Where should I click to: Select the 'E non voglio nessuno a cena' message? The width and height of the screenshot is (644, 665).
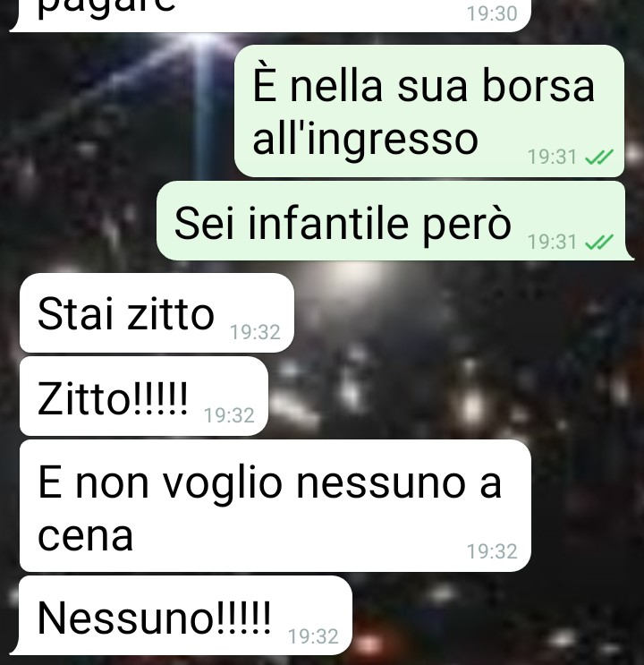(275, 506)
